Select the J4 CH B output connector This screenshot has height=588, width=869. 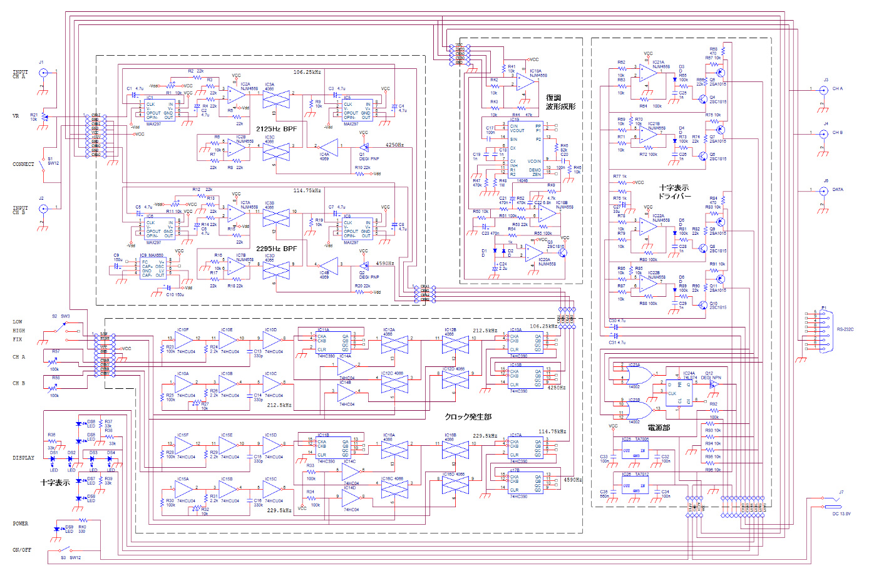(x=823, y=135)
